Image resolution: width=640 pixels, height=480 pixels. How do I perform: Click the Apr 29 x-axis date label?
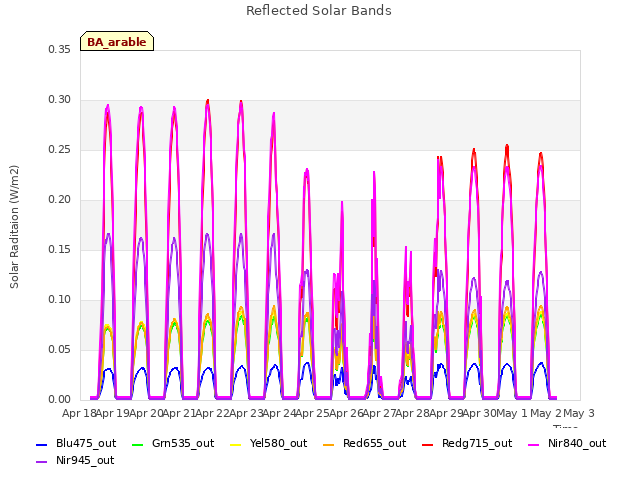446,414
